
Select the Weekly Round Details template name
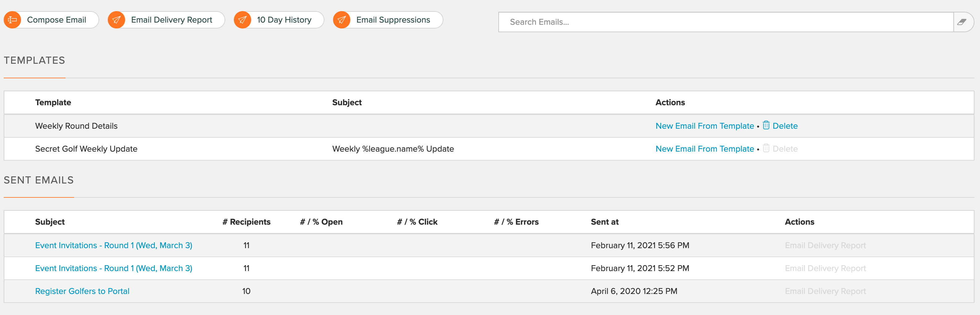77,126
